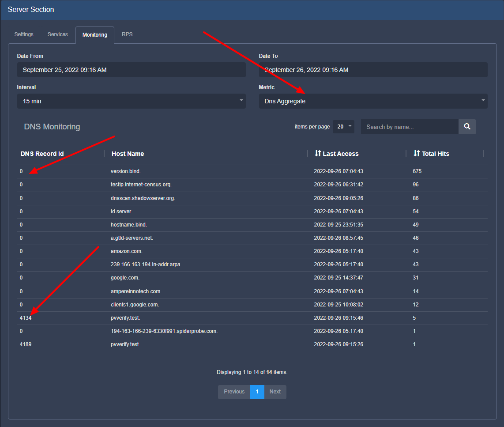Click the Date From field
The width and height of the screenshot is (504, 427).
(x=131, y=70)
